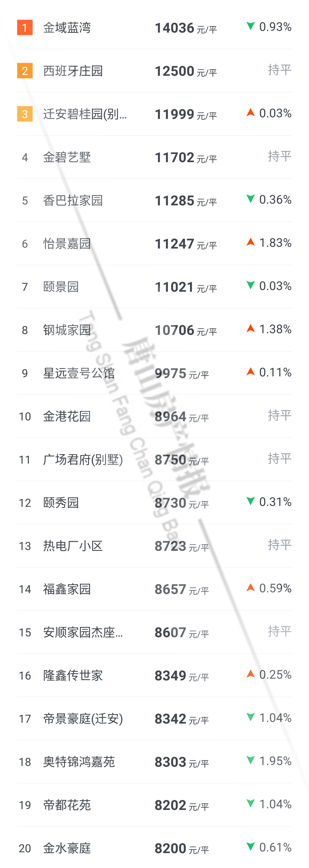
Task: Click the 14036 元/平 price
Action: tap(186, 28)
